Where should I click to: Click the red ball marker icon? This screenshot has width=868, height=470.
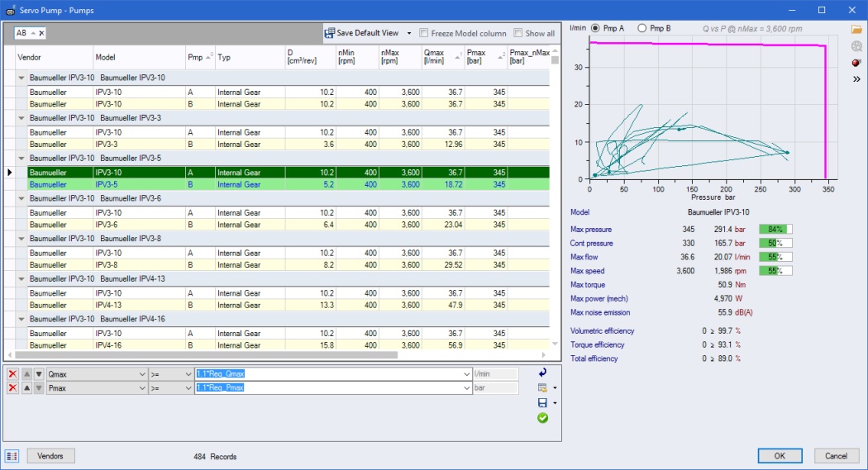click(856, 62)
